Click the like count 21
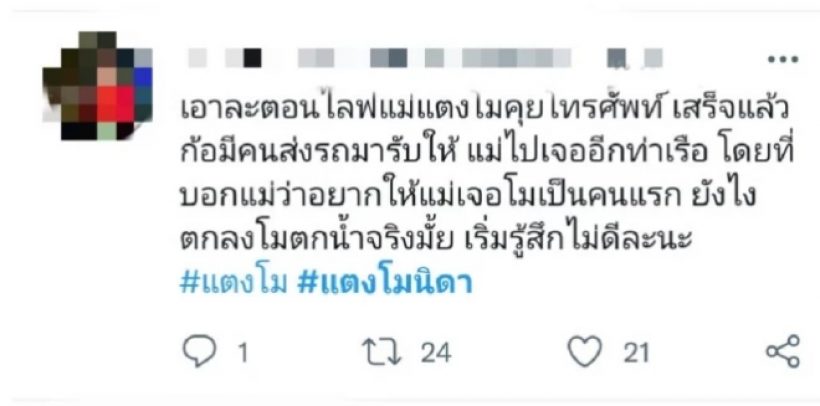 [x=636, y=353]
